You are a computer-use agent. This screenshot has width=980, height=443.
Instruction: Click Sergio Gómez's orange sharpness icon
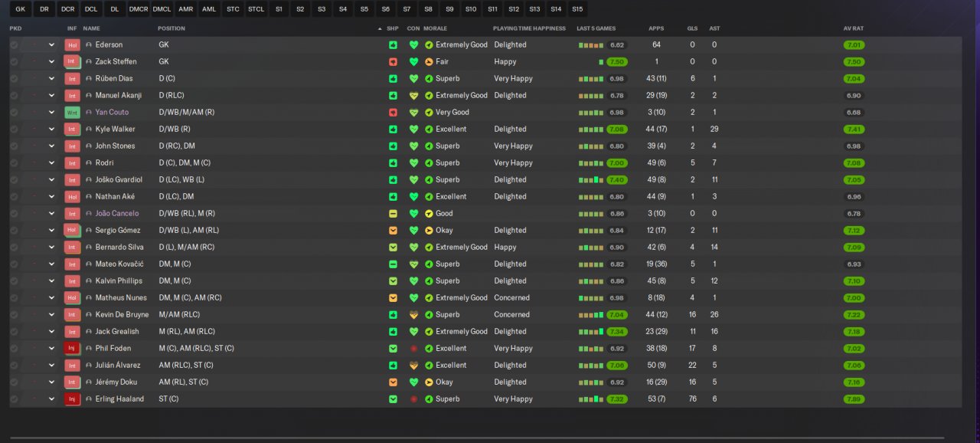pos(393,230)
